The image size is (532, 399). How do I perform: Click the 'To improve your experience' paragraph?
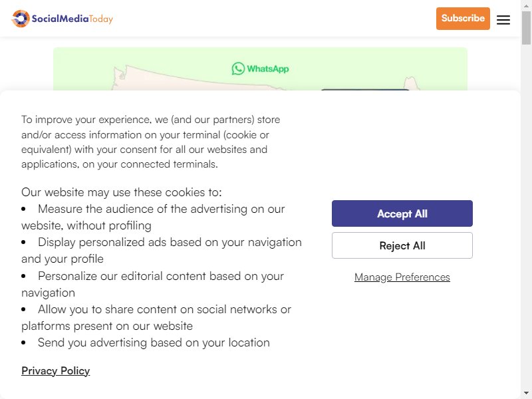click(x=151, y=142)
